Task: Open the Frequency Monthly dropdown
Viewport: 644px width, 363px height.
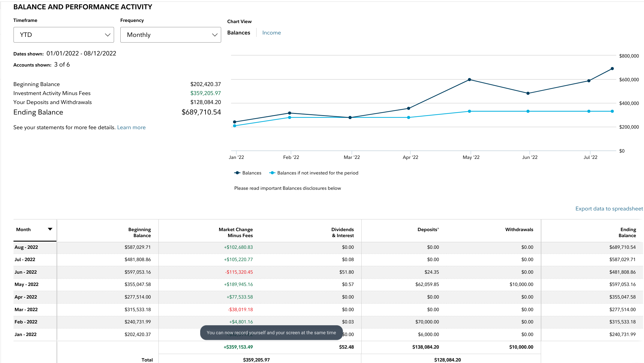Action: tap(170, 35)
